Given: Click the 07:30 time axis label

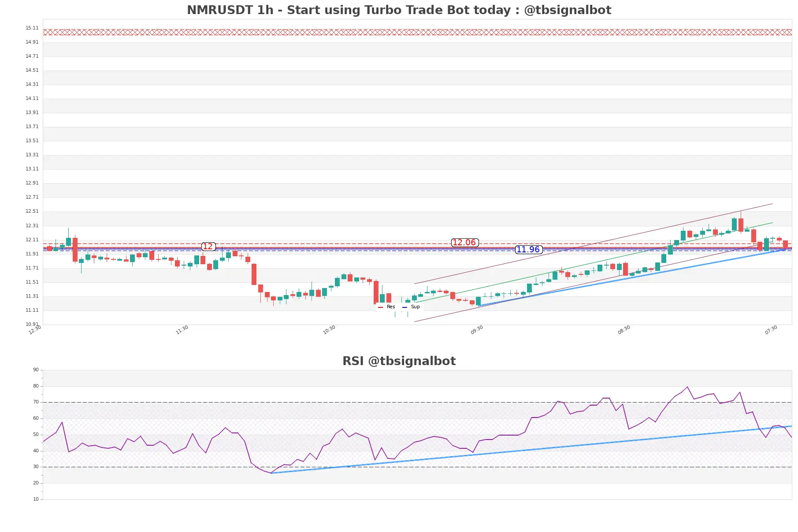Looking at the screenshot, I should coord(771,330).
